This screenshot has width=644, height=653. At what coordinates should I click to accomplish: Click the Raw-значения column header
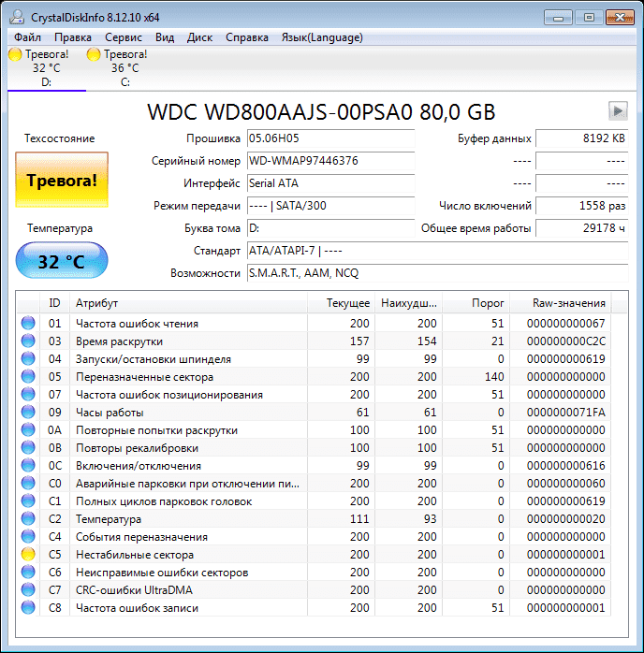click(561, 303)
